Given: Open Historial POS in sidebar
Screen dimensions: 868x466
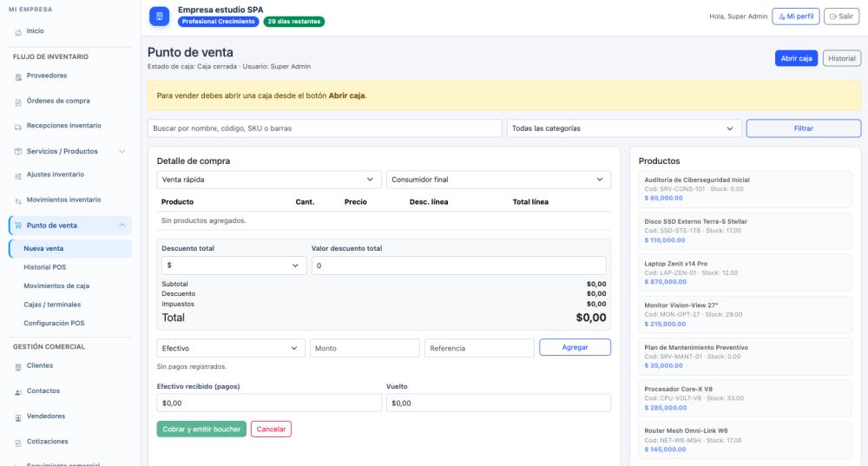Looking at the screenshot, I should [x=44, y=267].
